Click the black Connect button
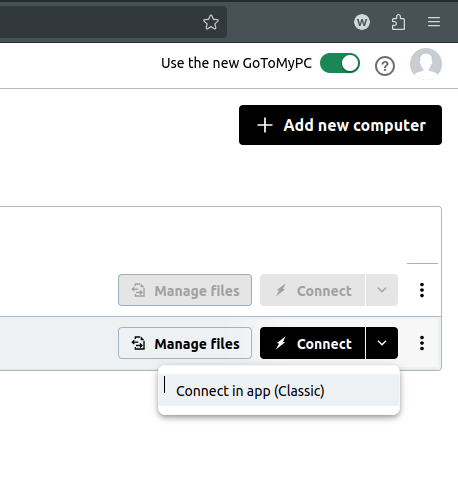Viewport: 458px width, 502px height. (x=312, y=343)
